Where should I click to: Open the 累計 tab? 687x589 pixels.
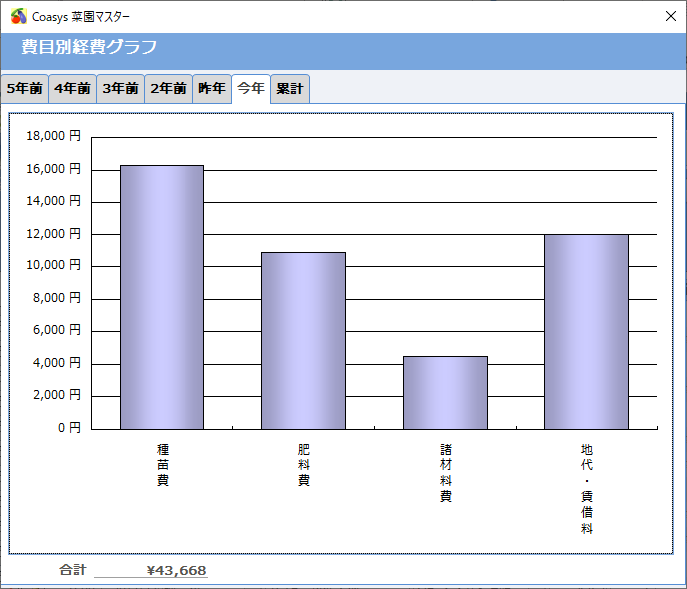[x=290, y=89]
